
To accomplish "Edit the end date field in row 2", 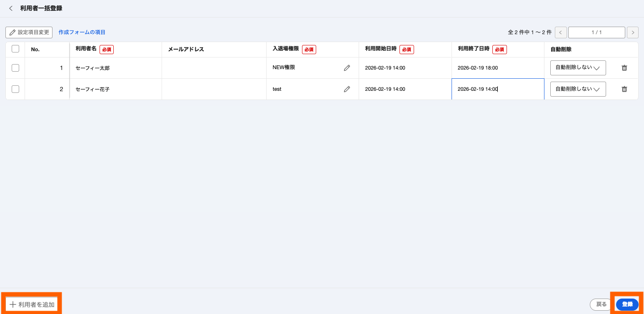I will (x=498, y=89).
